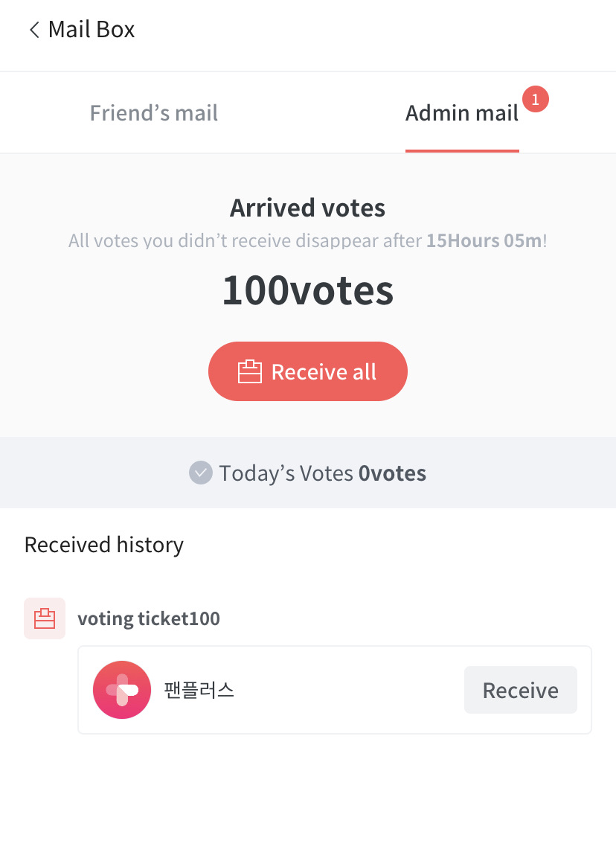Click the red notification badge showing 1
Viewport: 616px width, 867px height.
coord(536,99)
